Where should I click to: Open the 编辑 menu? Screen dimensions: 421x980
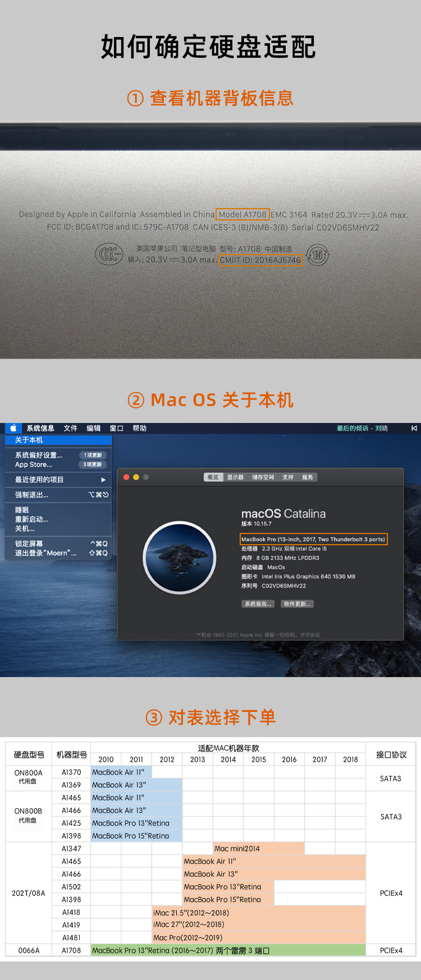94,428
